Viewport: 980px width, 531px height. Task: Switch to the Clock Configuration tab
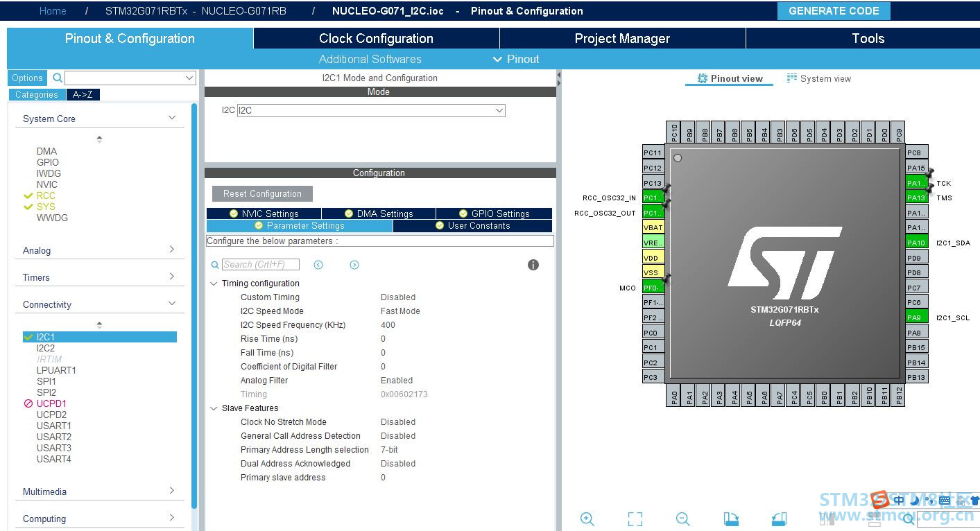pyautogui.click(x=377, y=38)
